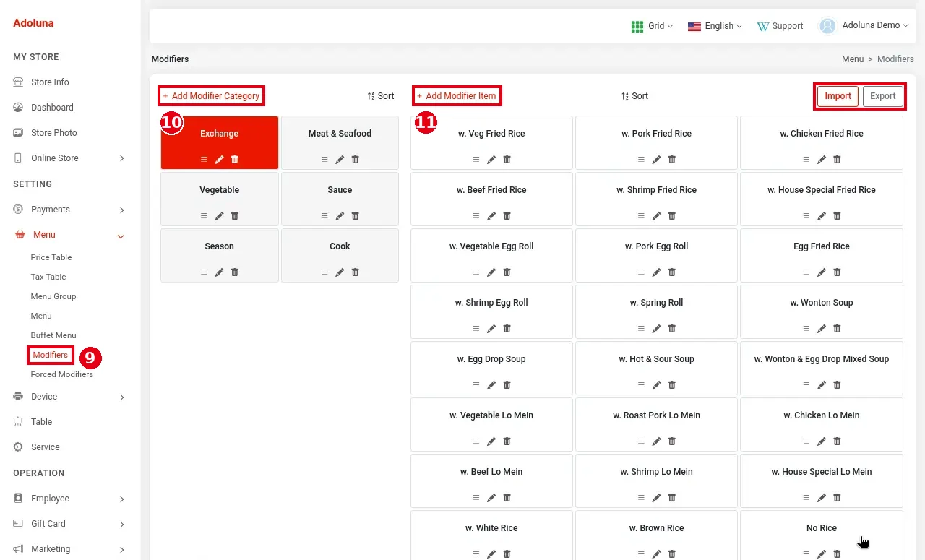Click the Menu breadcrumb link
The height and width of the screenshot is (560, 925).
pyautogui.click(x=853, y=59)
